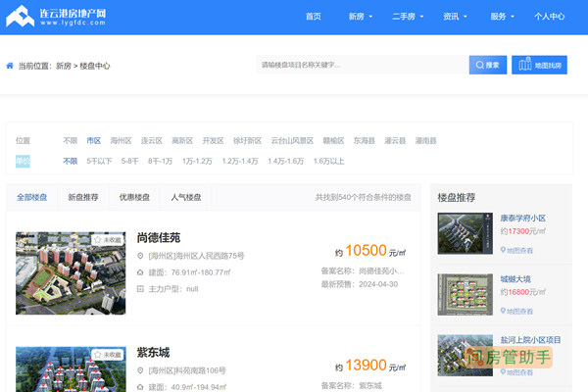Open 城樾大境 recommended link
Screen dimensions: 588x392
515,279
